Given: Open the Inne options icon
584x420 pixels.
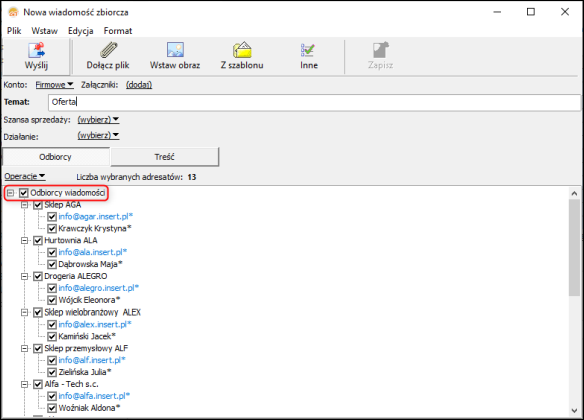Looking at the screenshot, I should click(308, 50).
